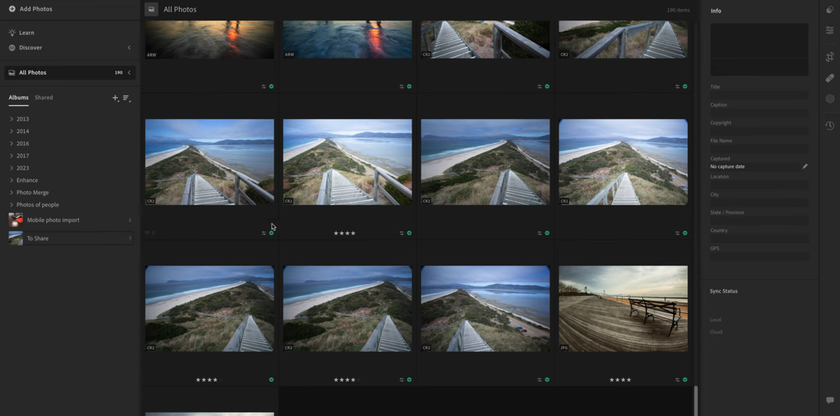Expand the 2017 album folder
Image resolution: width=840 pixels, height=416 pixels.
click(x=11, y=156)
